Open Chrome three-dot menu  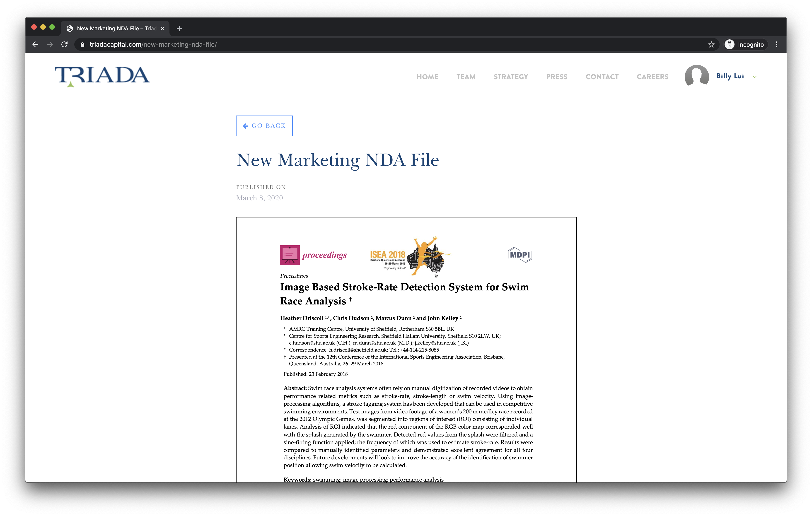click(777, 44)
